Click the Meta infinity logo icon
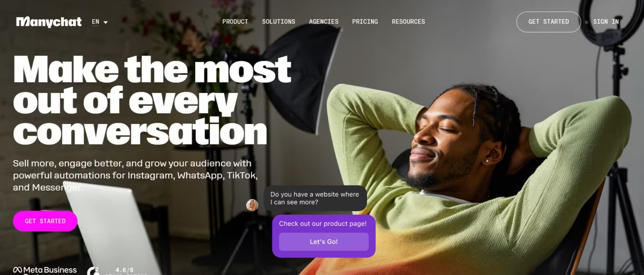644x275 pixels. (x=18, y=270)
